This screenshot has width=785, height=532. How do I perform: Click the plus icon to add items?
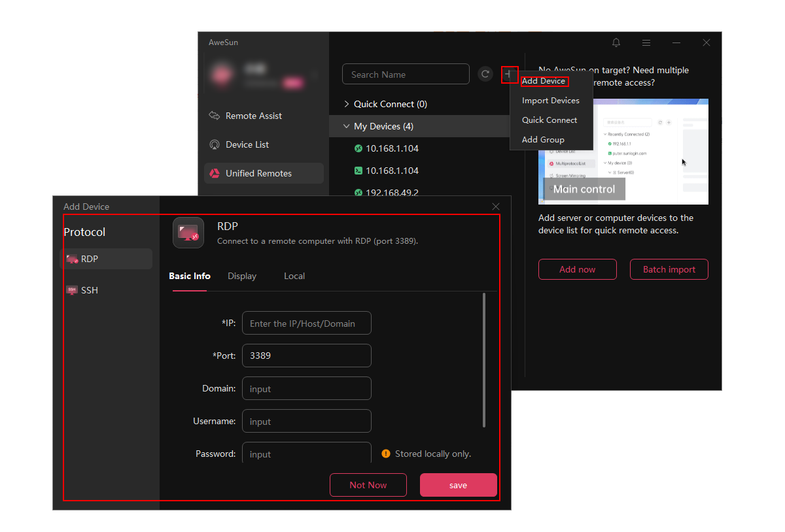pyautogui.click(x=510, y=74)
